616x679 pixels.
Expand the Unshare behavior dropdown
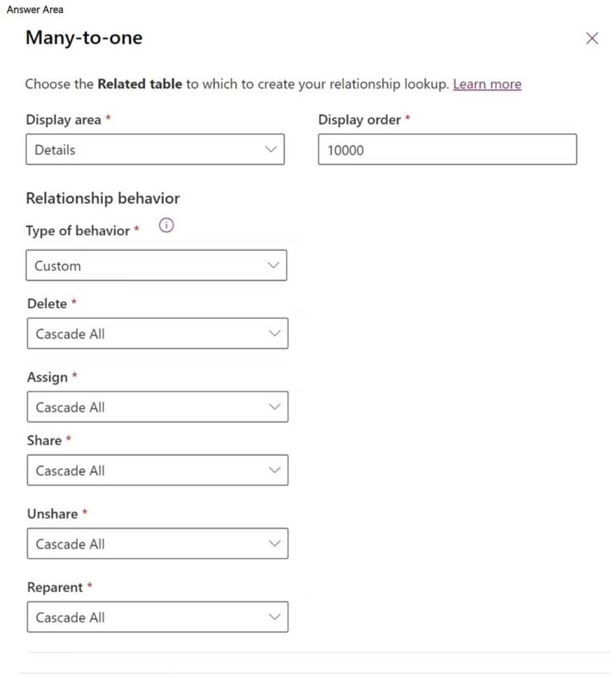(x=157, y=544)
